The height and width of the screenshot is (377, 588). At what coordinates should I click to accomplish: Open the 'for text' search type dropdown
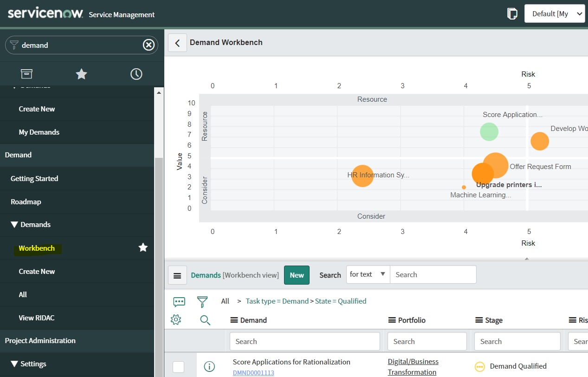(368, 274)
